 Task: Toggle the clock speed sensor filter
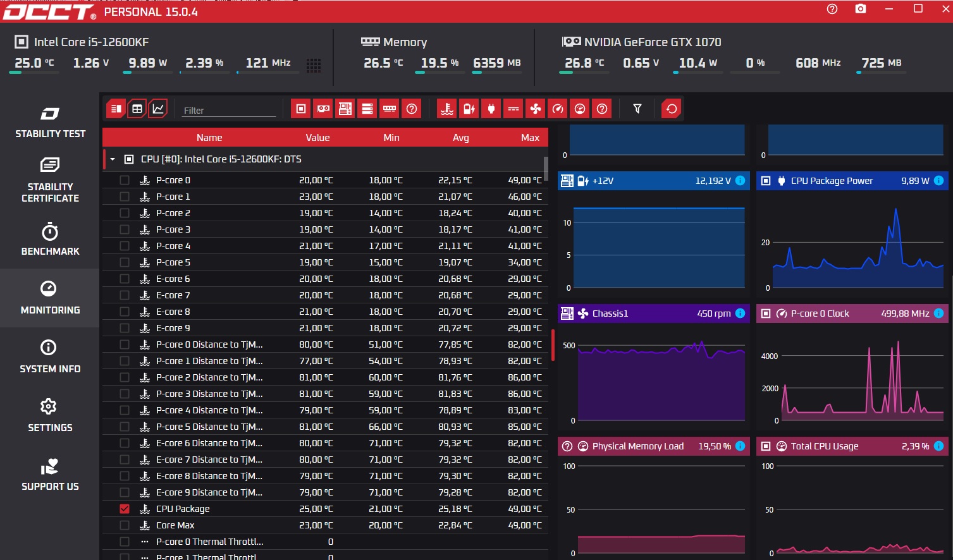(x=558, y=109)
